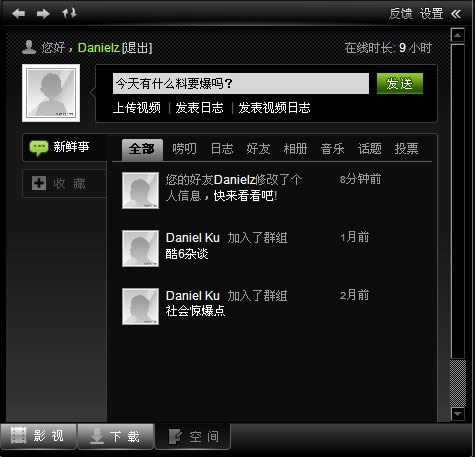This screenshot has width=475, height=457.
Task: Click 上传视频 link
Action: click(x=137, y=108)
